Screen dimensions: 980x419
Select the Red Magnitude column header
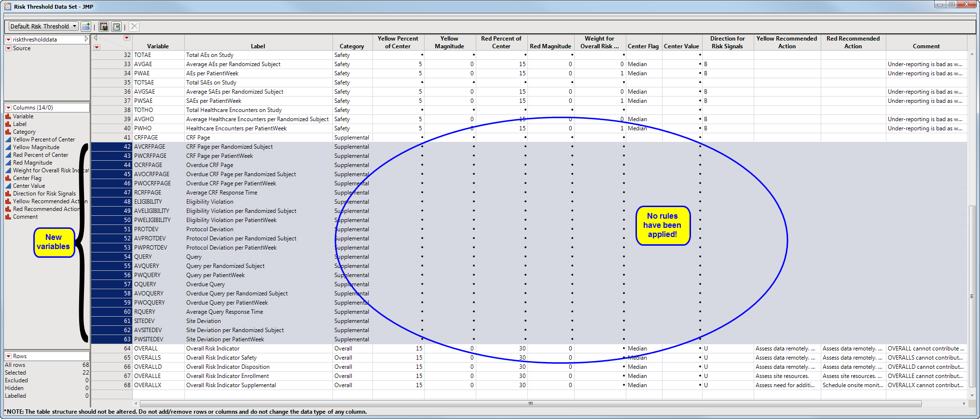[550, 46]
